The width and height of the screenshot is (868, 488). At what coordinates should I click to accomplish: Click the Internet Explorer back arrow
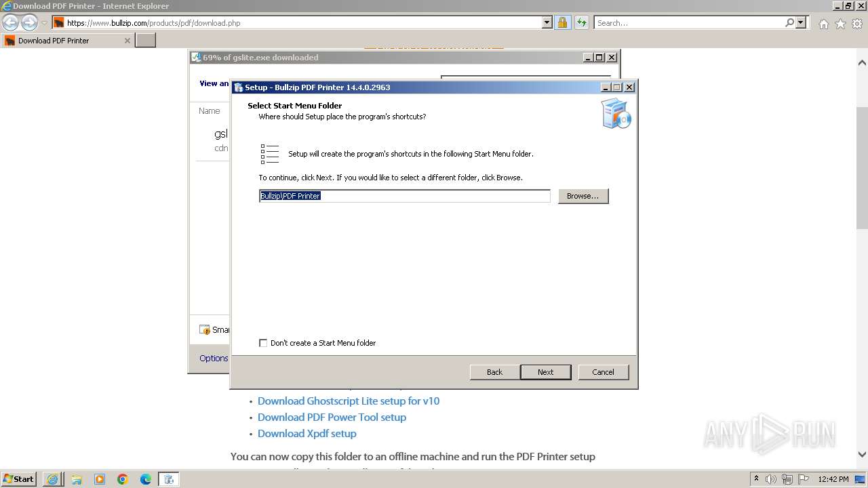tap(10, 22)
